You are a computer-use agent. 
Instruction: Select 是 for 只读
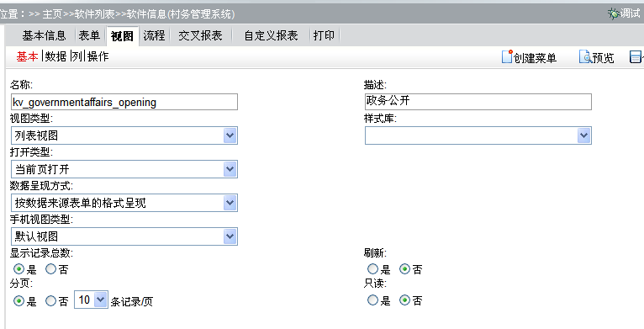click(372, 300)
